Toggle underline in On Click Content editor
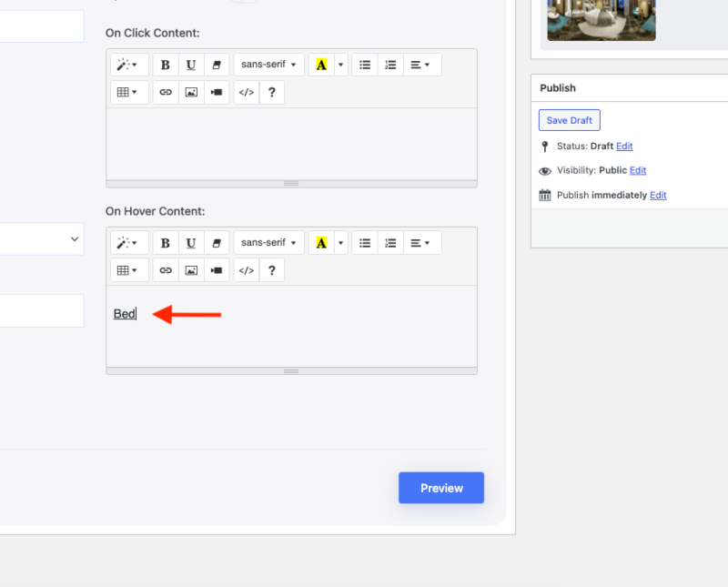Screen dimensions: 728x587 point(191,65)
